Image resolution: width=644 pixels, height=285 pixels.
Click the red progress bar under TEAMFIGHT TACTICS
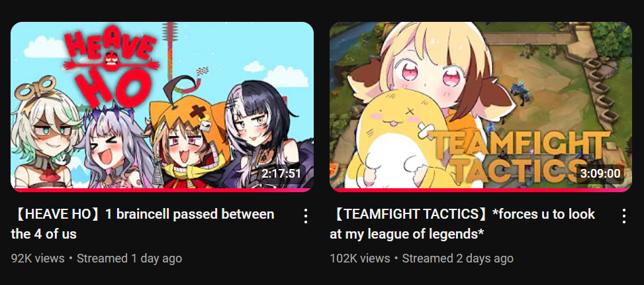(481, 190)
